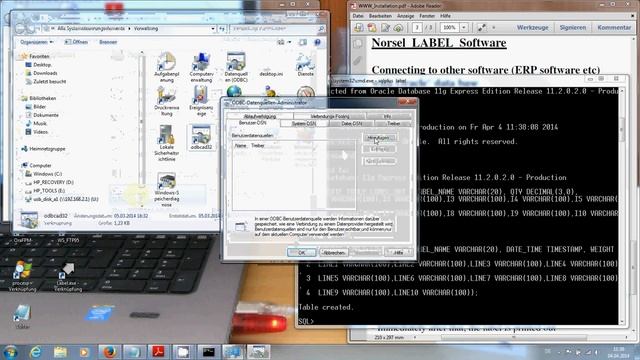The height and width of the screenshot is (360, 640).
Task: Click the second icon in Adobe Reader toolbar
Action: point(372,28)
